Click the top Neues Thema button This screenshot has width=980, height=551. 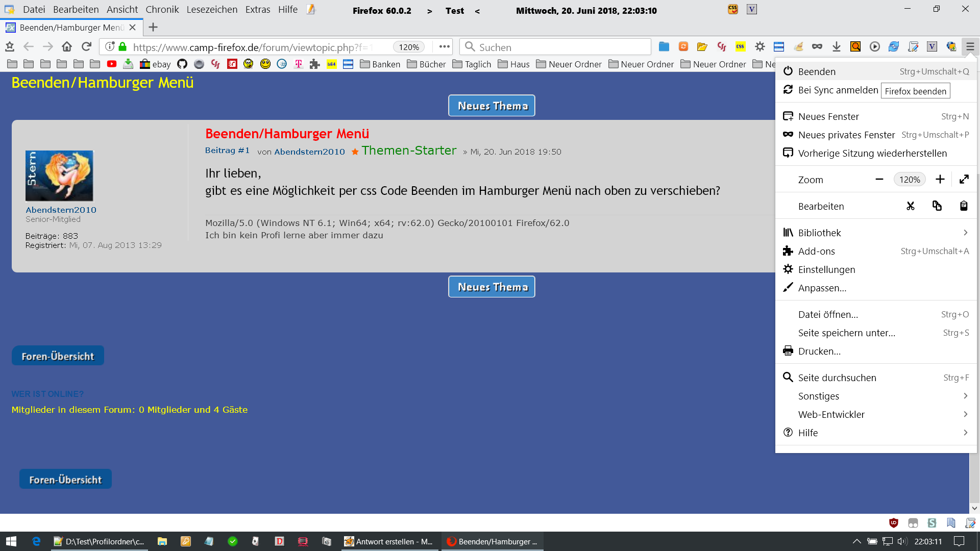492,106
